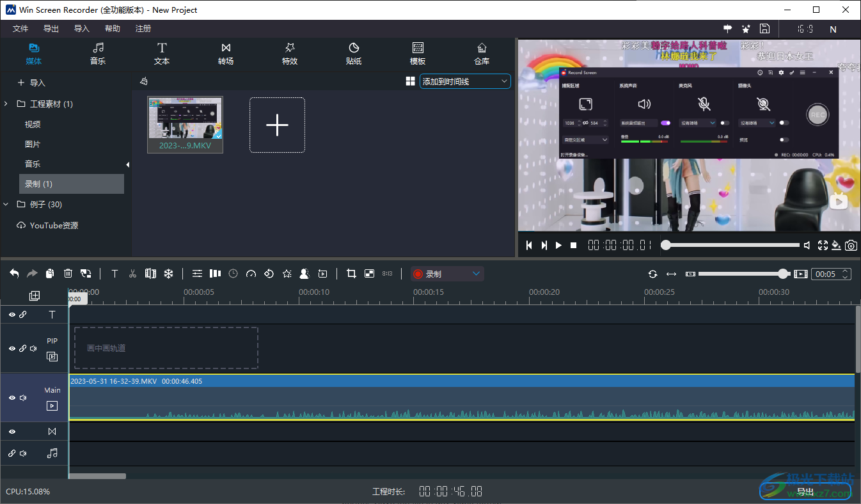Select the add text T tool

pyautogui.click(x=115, y=274)
